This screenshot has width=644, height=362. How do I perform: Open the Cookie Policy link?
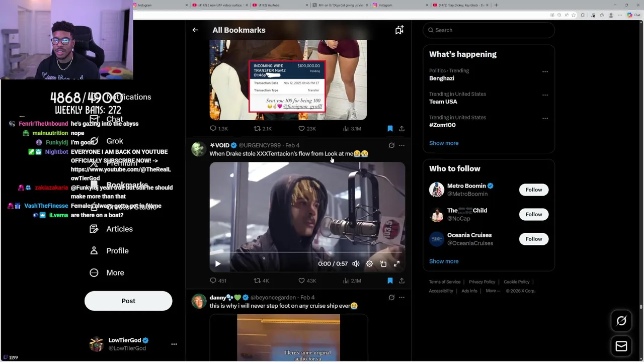tap(517, 282)
